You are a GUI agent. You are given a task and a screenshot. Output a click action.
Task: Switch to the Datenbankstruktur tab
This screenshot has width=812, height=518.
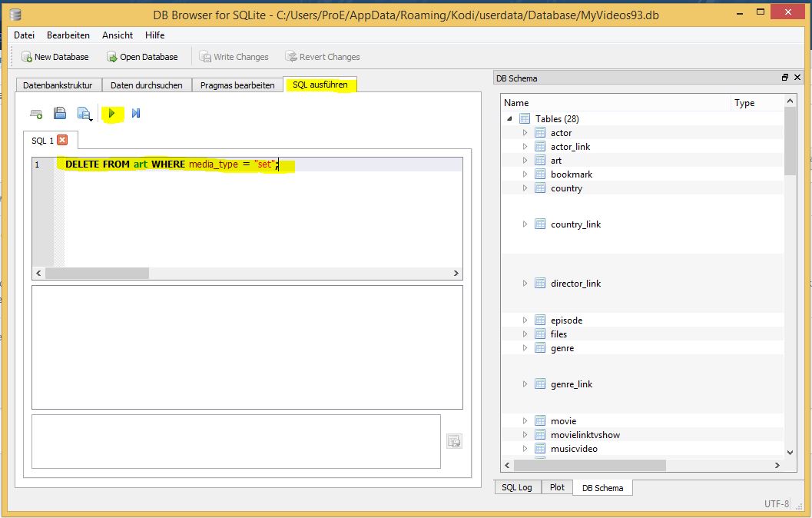click(58, 85)
